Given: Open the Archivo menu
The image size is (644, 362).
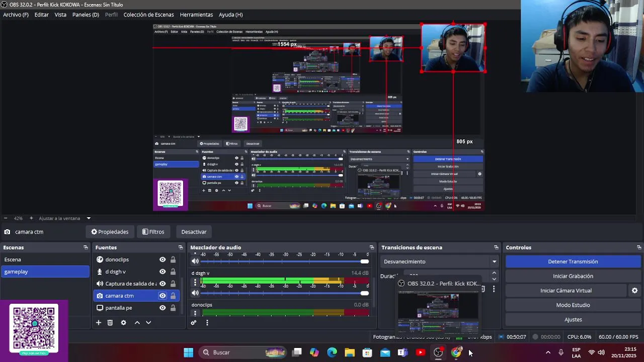Looking at the screenshot, I should [x=16, y=15].
